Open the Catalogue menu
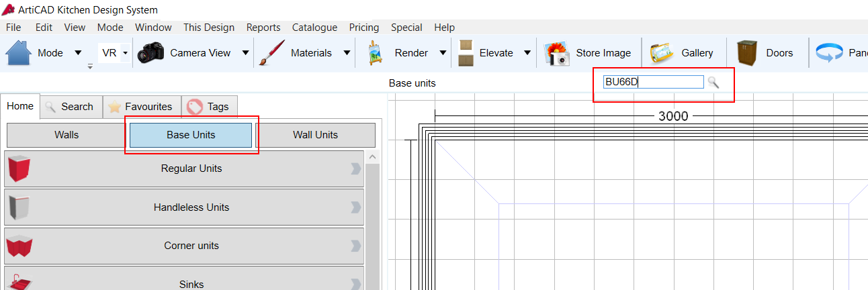This screenshot has height=290, width=868. click(314, 28)
